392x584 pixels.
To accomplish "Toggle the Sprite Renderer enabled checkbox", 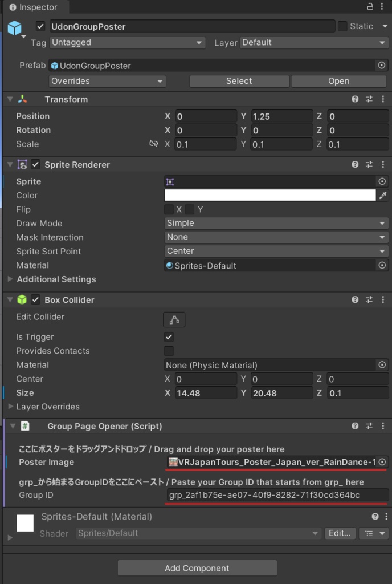I will (35, 164).
